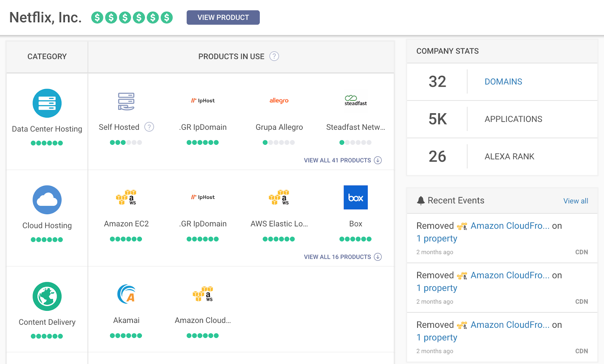Open Amazon CloudFro... link in third event
Image resolution: width=604 pixels, height=364 pixels.
[x=510, y=325]
